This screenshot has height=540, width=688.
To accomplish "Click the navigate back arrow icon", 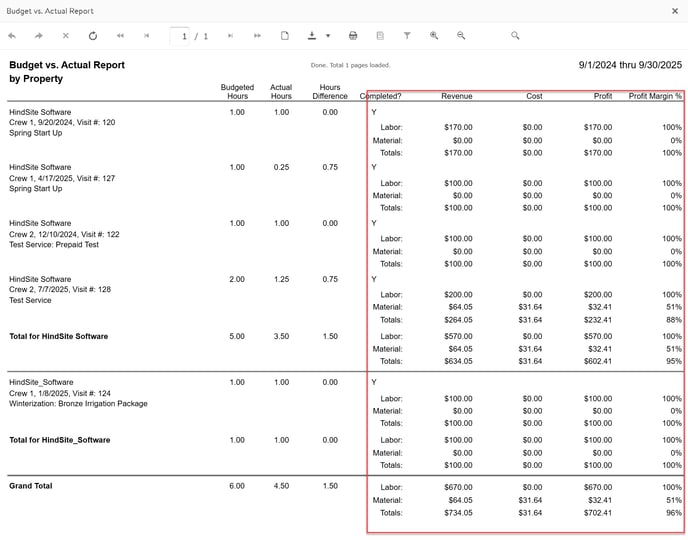I will (x=12, y=36).
